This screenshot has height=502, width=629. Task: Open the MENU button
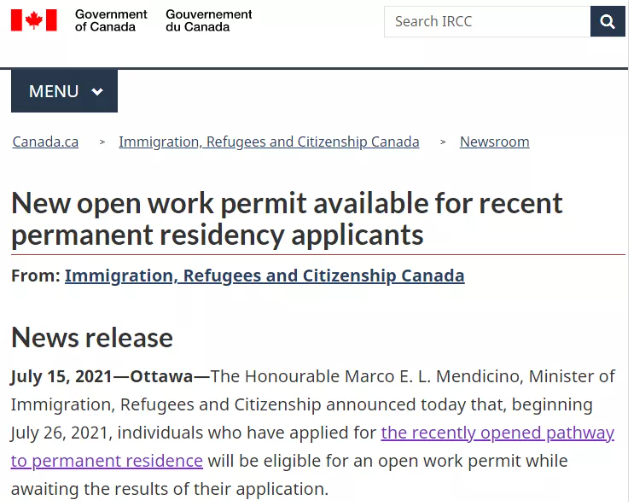click(64, 91)
